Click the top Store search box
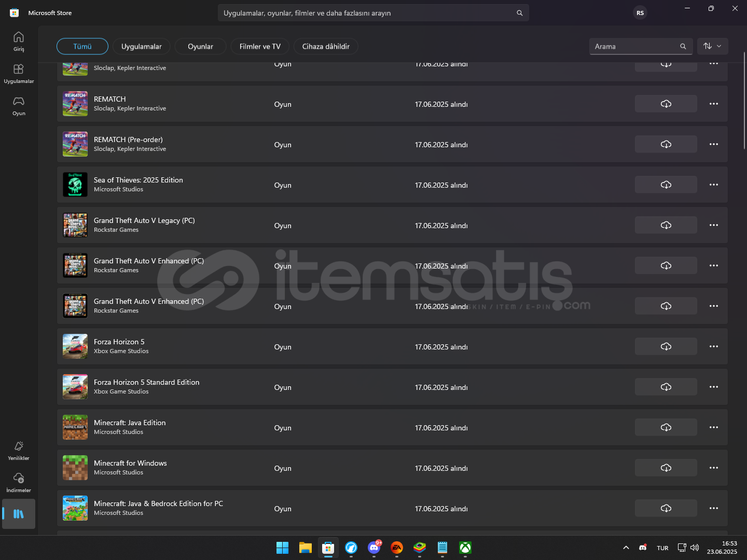 [x=374, y=13]
